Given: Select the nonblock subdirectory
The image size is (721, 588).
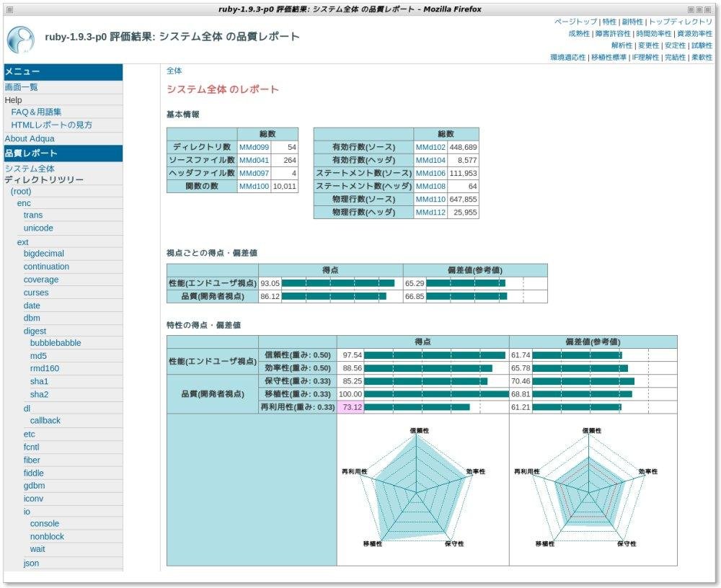Looking at the screenshot, I should (47, 537).
